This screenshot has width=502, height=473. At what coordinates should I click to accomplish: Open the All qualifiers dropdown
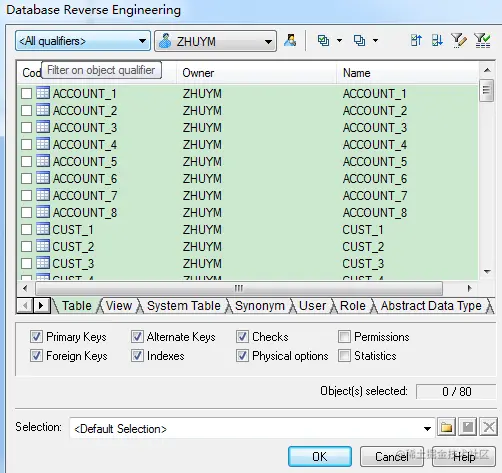tap(83, 41)
